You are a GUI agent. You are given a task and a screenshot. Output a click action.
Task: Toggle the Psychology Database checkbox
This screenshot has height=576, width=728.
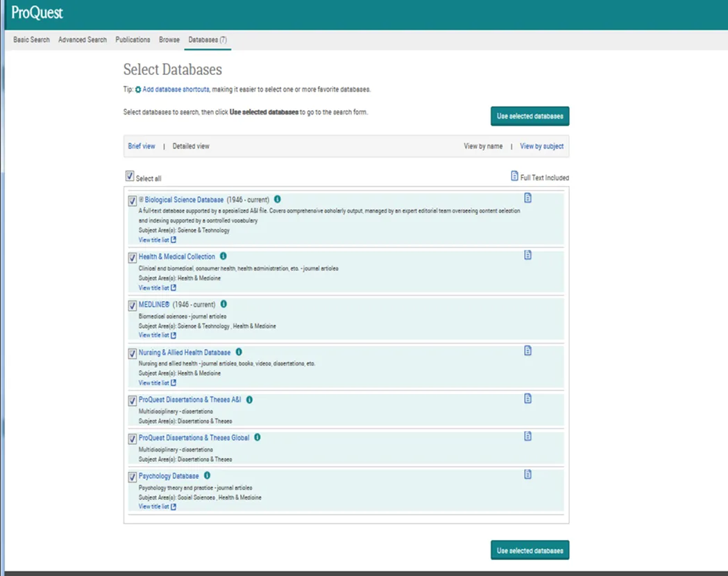tap(133, 477)
